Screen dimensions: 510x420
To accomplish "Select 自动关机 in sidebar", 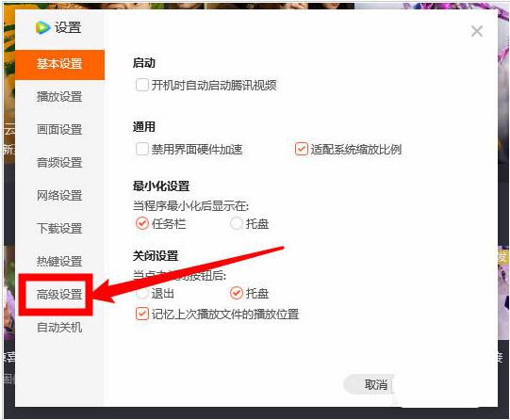I will [x=59, y=327].
